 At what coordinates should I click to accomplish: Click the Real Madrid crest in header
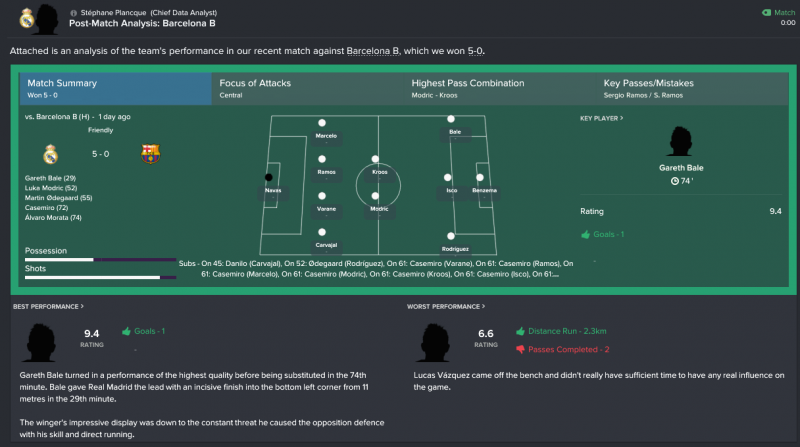[x=27, y=19]
